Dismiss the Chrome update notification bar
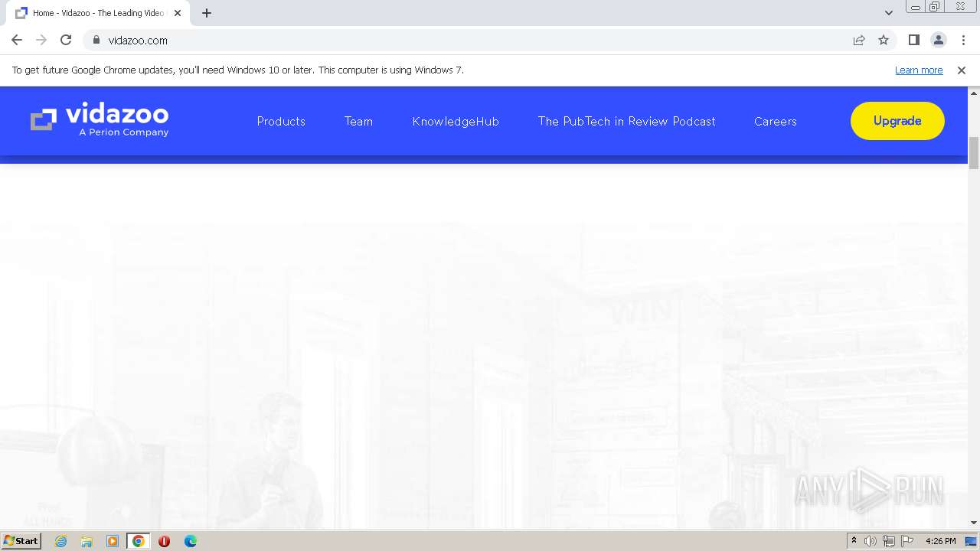The height and width of the screenshot is (551, 980). pyautogui.click(x=962, y=70)
